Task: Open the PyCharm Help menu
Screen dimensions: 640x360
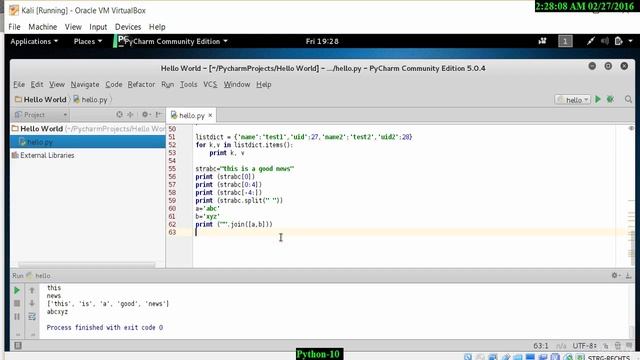Action: pos(264,84)
